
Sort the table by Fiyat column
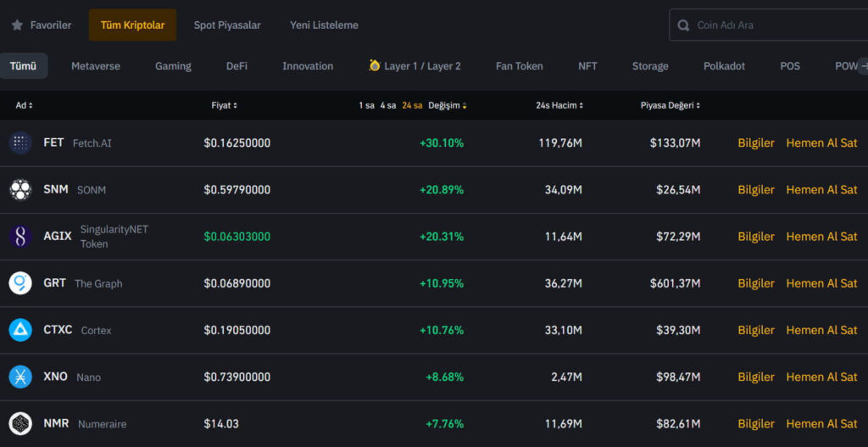tap(224, 105)
